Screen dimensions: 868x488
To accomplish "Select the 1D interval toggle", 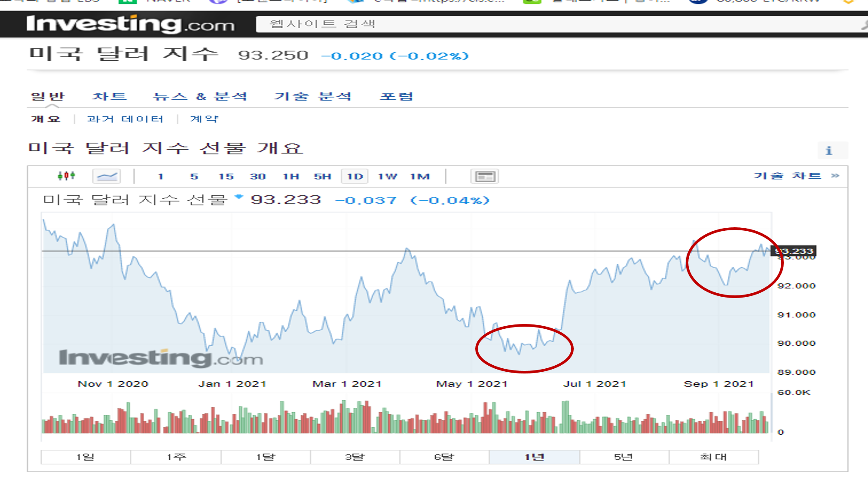I will point(355,177).
